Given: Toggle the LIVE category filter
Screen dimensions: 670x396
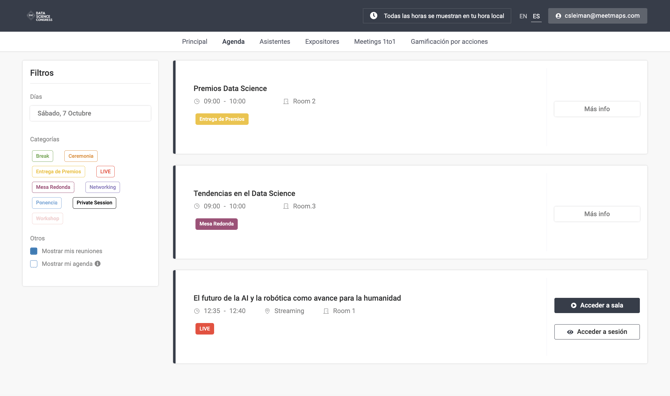Looking at the screenshot, I should point(105,172).
